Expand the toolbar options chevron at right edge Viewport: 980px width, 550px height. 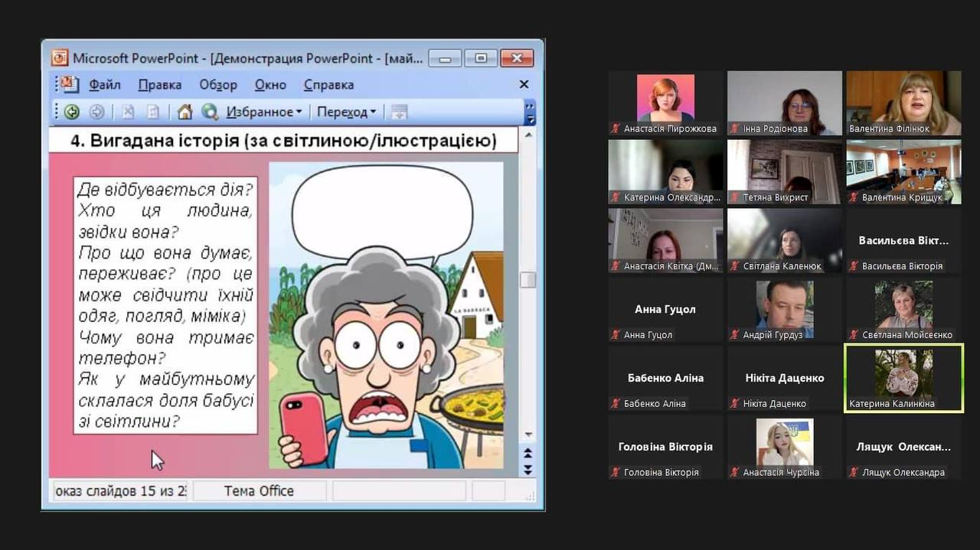pyautogui.click(x=529, y=112)
